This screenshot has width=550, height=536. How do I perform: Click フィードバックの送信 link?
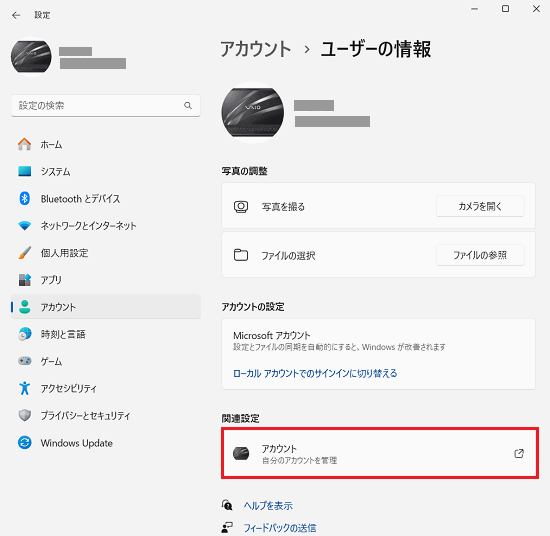pos(280,528)
